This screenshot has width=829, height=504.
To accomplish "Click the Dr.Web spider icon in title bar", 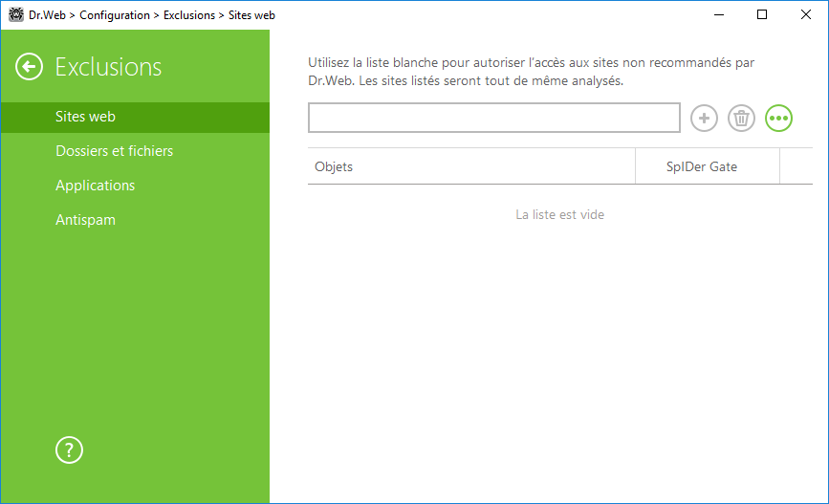I will click(x=16, y=14).
